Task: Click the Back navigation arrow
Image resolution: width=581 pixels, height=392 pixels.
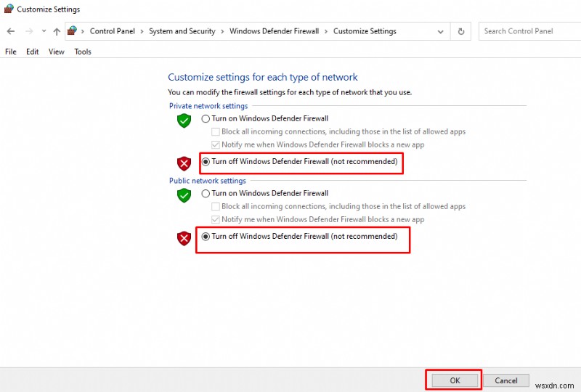Action: tap(11, 31)
